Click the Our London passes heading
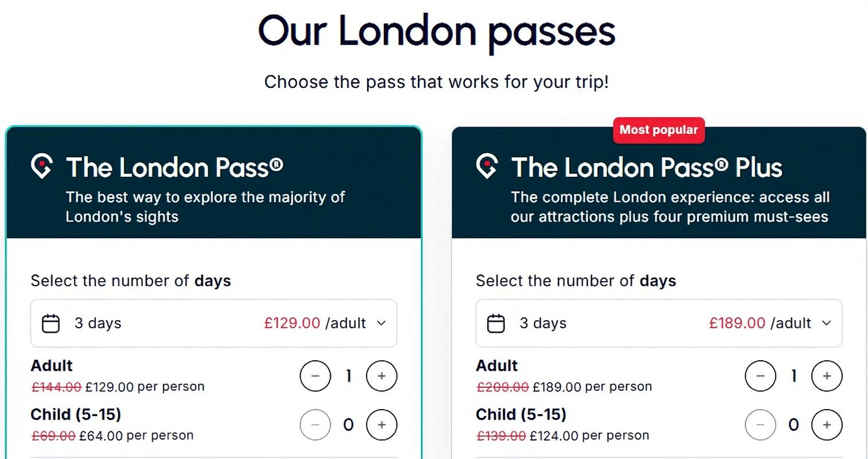This screenshot has height=459, width=868. (x=436, y=32)
